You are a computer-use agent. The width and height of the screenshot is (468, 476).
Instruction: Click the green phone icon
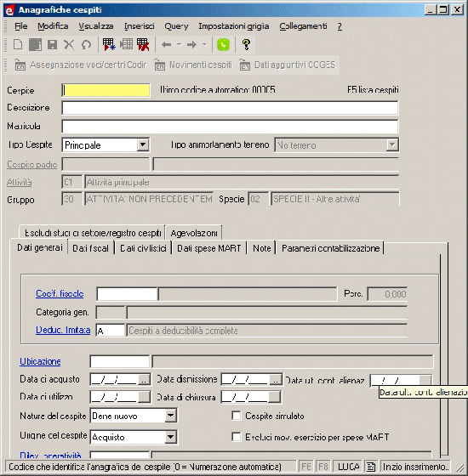pos(223,44)
